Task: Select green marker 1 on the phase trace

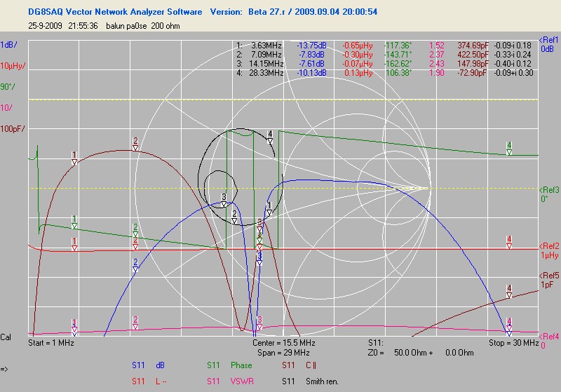Action: pyautogui.click(x=74, y=222)
